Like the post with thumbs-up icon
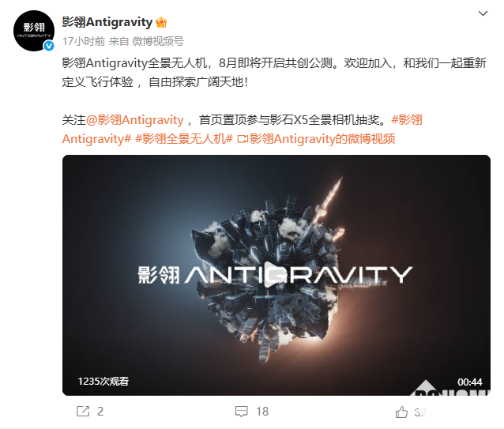The width and height of the screenshot is (504, 429). coord(401,412)
